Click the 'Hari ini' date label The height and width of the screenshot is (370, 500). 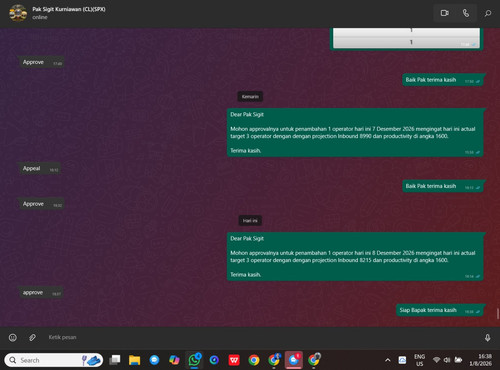click(250, 221)
